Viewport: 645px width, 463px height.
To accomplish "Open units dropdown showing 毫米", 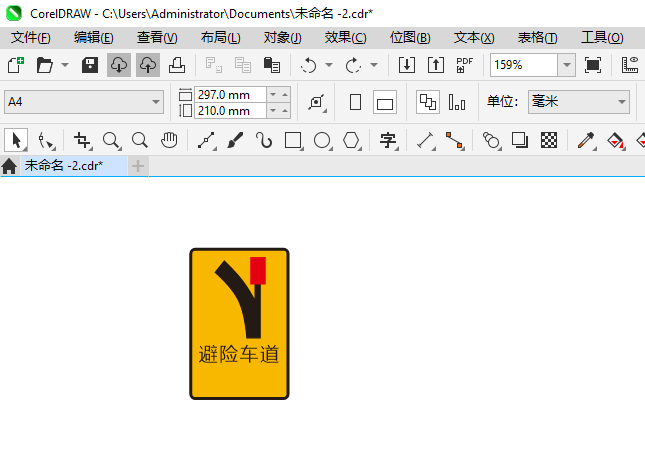I will tap(579, 102).
